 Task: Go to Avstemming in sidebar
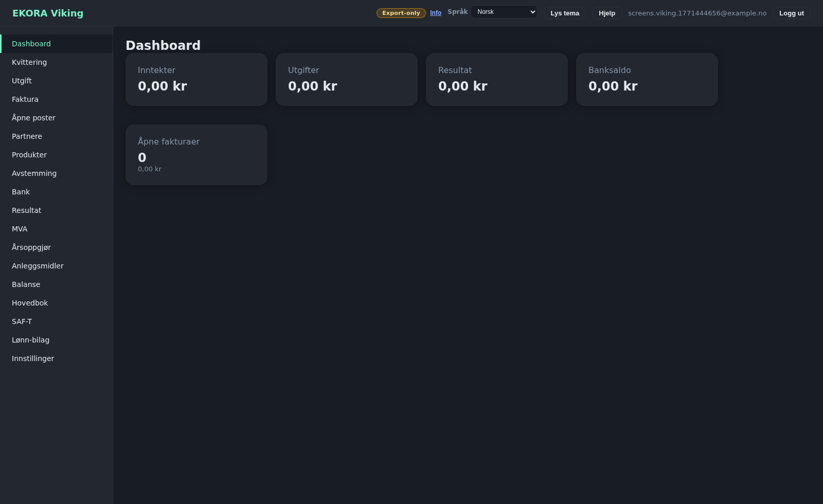(34, 173)
